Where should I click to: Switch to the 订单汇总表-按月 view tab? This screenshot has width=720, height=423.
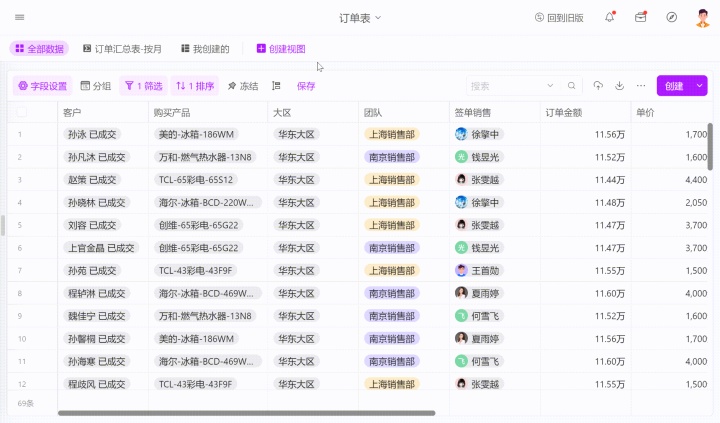pos(121,49)
